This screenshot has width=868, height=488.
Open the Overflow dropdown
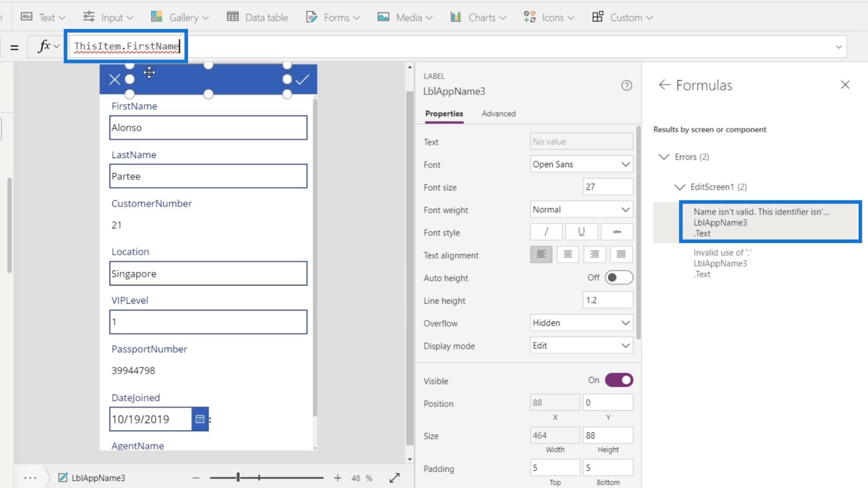(x=581, y=323)
